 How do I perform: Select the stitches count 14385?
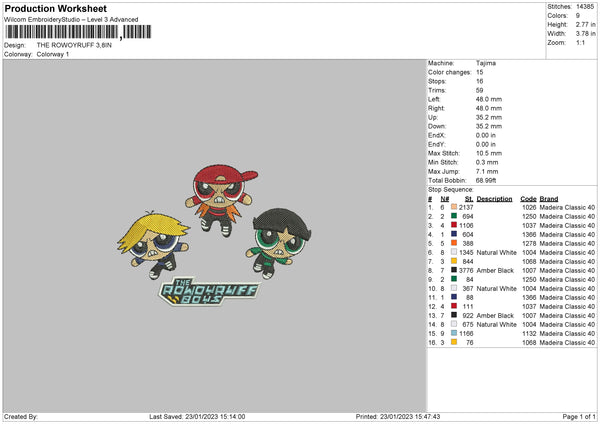coord(585,7)
